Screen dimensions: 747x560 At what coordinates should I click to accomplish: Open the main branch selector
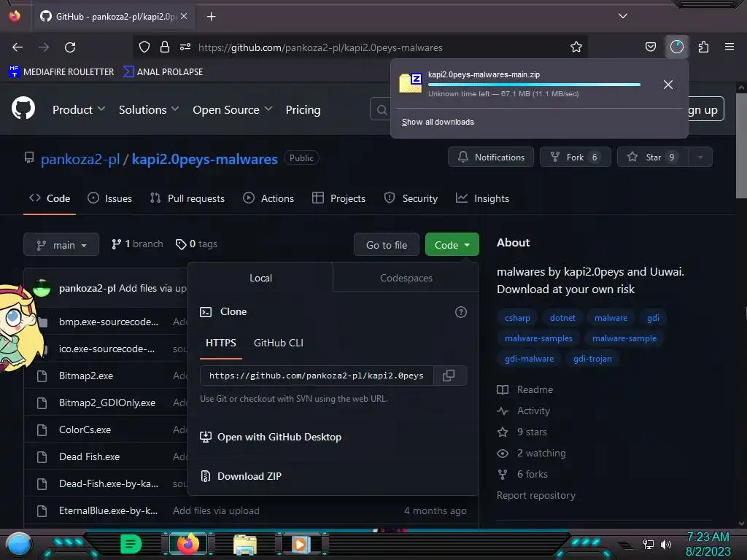coord(61,245)
